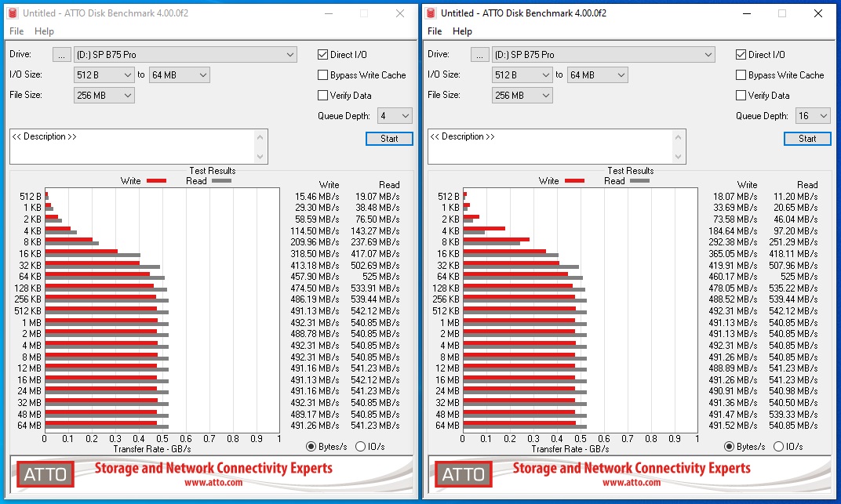Click Start button in the right window
Image resolution: width=841 pixels, height=504 pixels.
(x=807, y=139)
